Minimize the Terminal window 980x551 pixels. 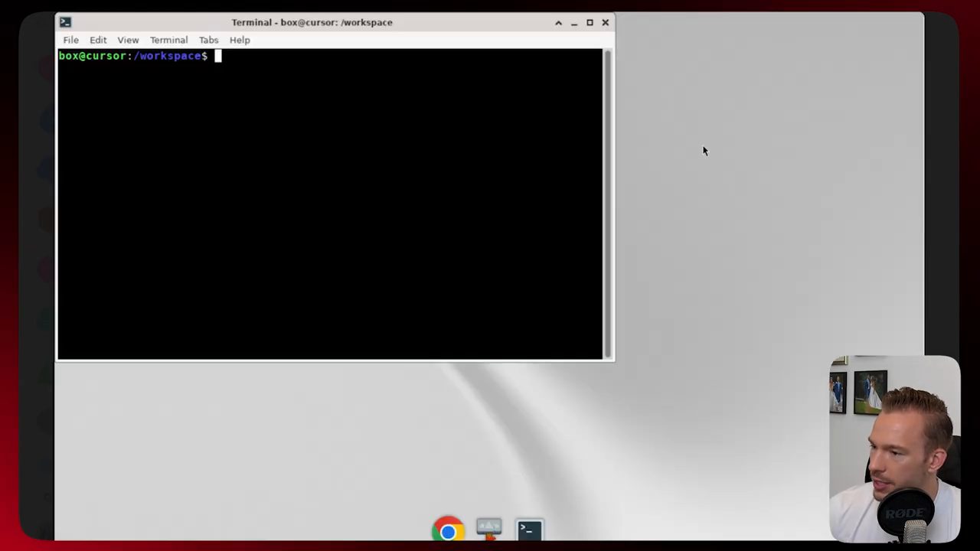[573, 22]
